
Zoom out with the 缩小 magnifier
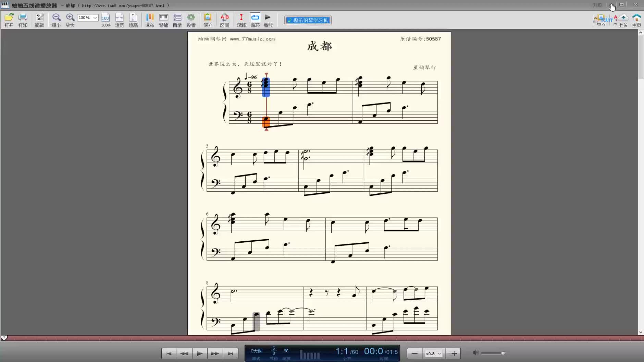pos(56,20)
